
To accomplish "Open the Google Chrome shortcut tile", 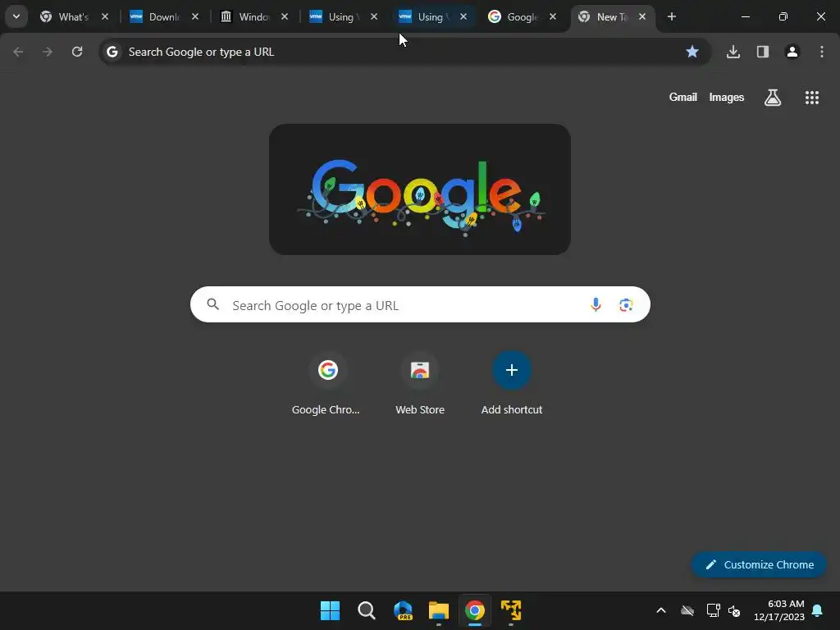I will (x=327, y=382).
